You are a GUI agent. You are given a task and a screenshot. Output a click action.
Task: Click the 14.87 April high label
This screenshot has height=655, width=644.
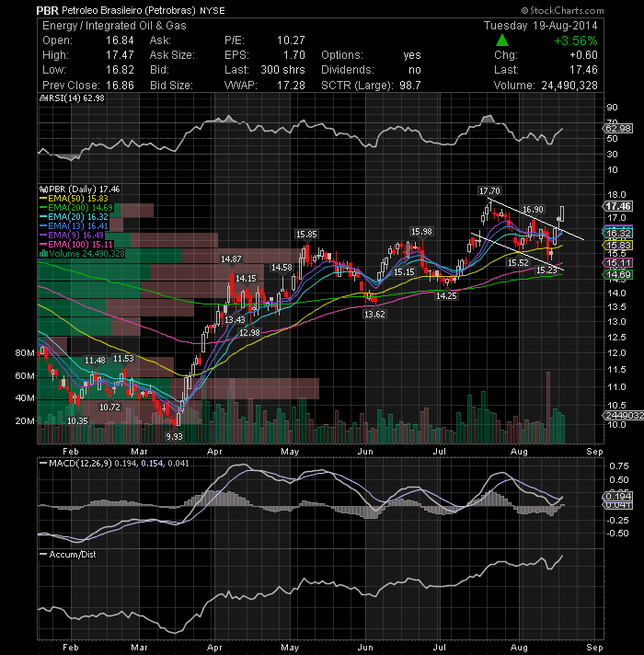tap(231, 259)
